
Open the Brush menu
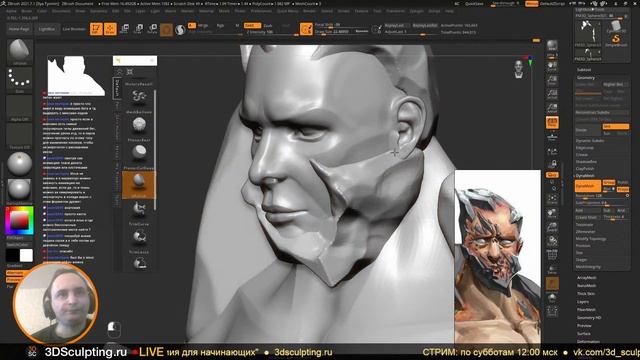pyautogui.click(x=27, y=11)
